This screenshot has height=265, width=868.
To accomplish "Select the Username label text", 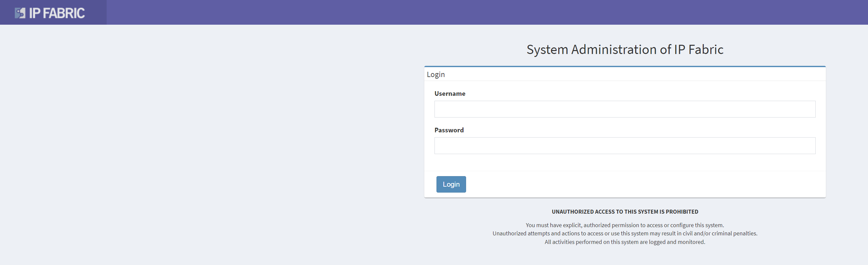I will (x=450, y=93).
